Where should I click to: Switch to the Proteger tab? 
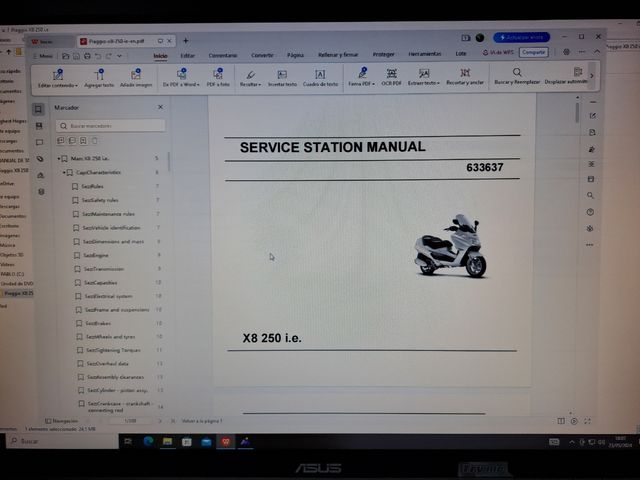[x=384, y=54]
